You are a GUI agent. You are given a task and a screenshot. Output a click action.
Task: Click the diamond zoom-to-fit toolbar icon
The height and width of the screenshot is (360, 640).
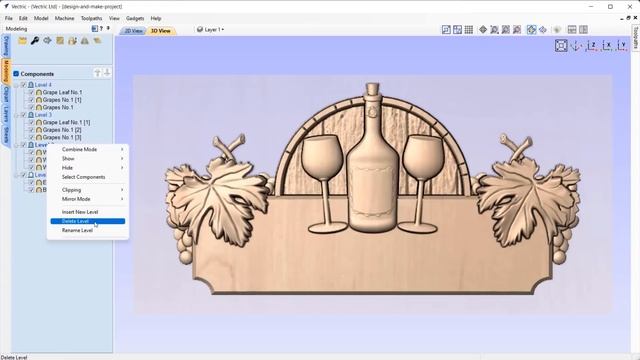pyautogui.click(x=483, y=29)
